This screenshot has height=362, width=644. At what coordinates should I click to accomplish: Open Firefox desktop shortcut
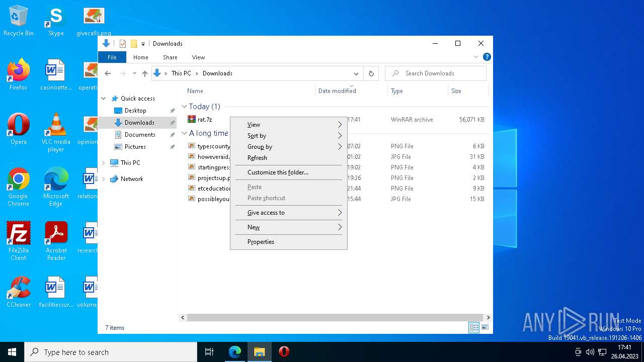click(19, 75)
